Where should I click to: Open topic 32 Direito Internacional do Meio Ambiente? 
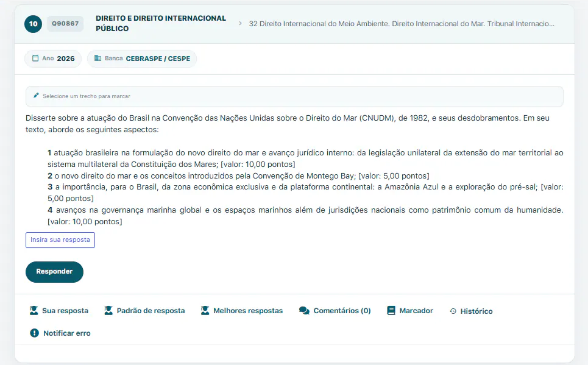tap(402, 24)
